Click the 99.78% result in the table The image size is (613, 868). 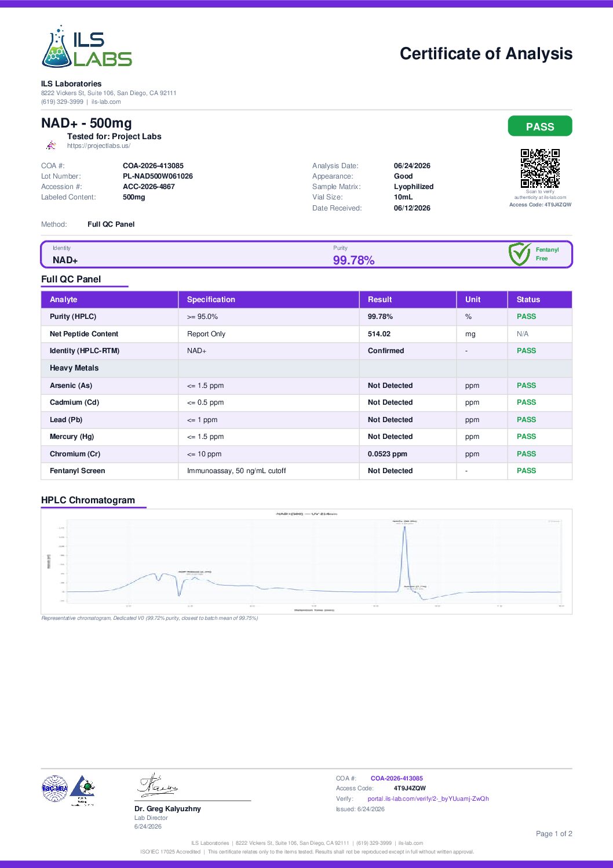click(x=380, y=317)
